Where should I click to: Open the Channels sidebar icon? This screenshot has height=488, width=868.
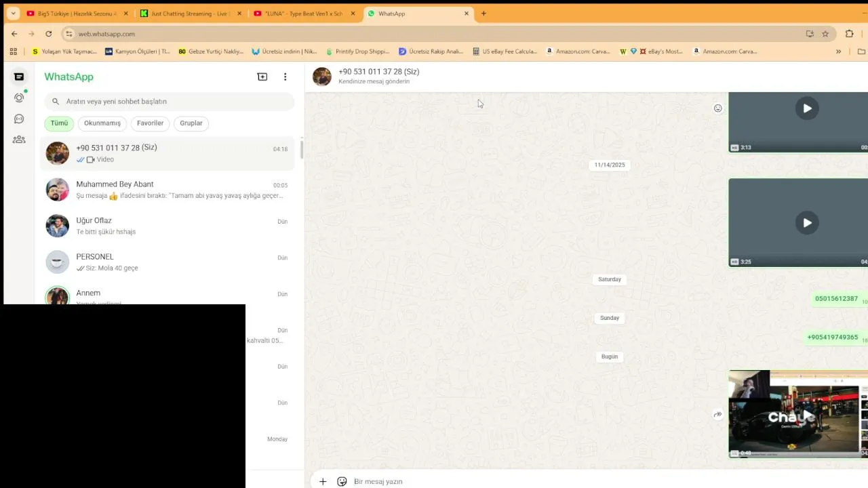point(19,119)
